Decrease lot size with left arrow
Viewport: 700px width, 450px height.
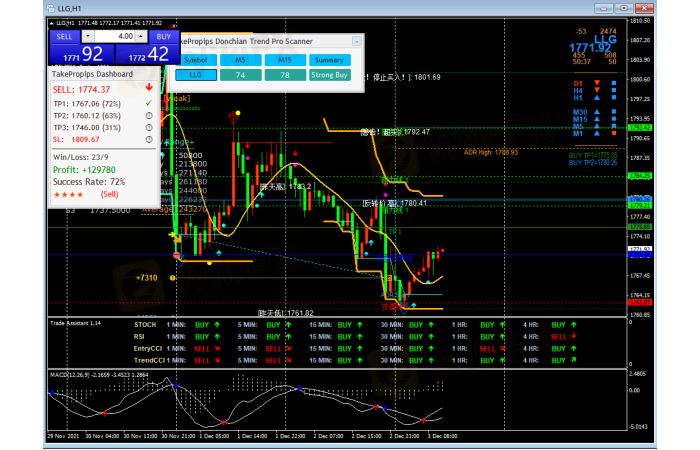pos(89,36)
